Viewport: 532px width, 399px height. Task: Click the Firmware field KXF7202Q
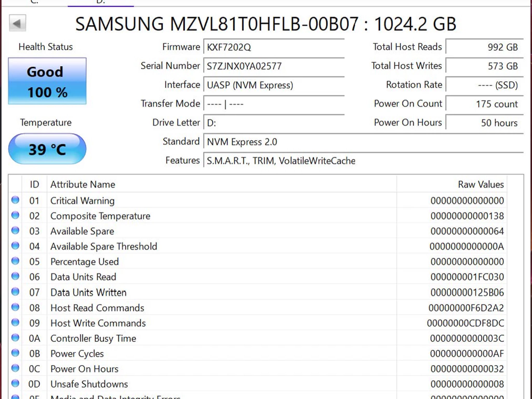pyautogui.click(x=274, y=47)
